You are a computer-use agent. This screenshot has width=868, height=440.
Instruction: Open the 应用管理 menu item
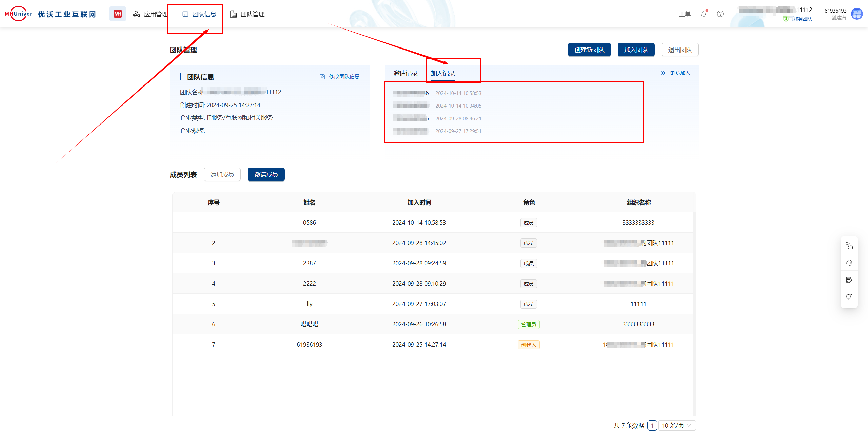[x=151, y=14]
